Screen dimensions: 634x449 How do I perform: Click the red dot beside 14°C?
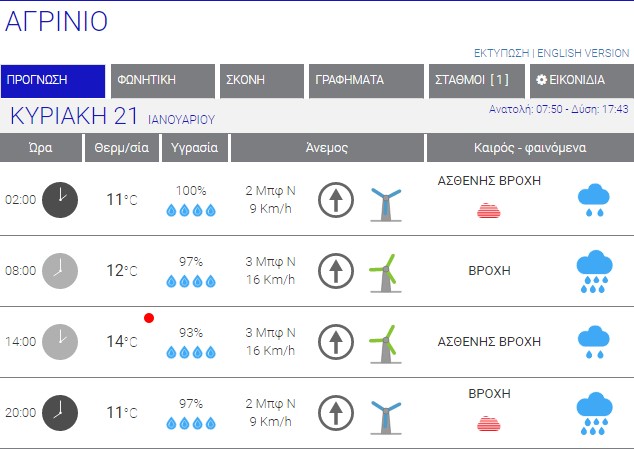pyautogui.click(x=149, y=318)
